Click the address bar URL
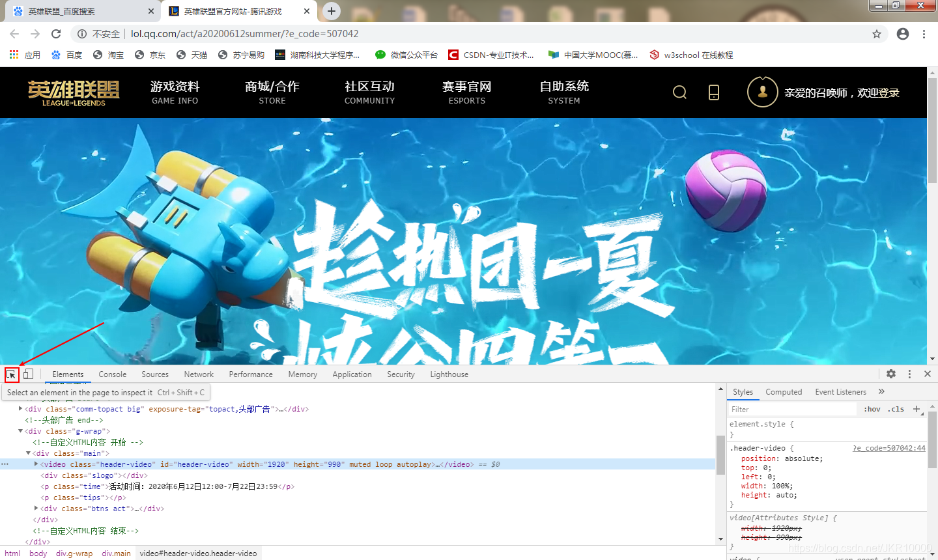 (x=245, y=34)
